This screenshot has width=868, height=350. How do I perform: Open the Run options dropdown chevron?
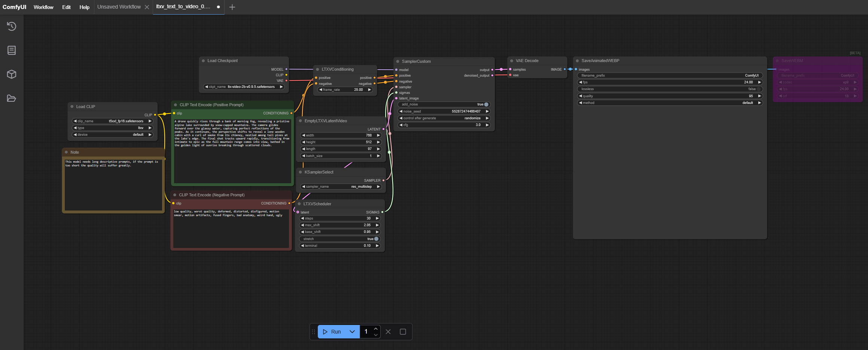tap(352, 332)
